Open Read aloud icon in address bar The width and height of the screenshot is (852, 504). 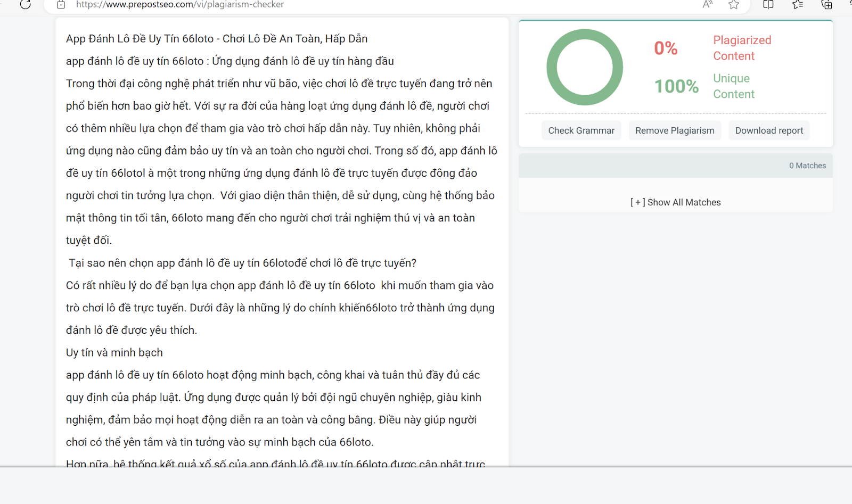pyautogui.click(x=708, y=4)
